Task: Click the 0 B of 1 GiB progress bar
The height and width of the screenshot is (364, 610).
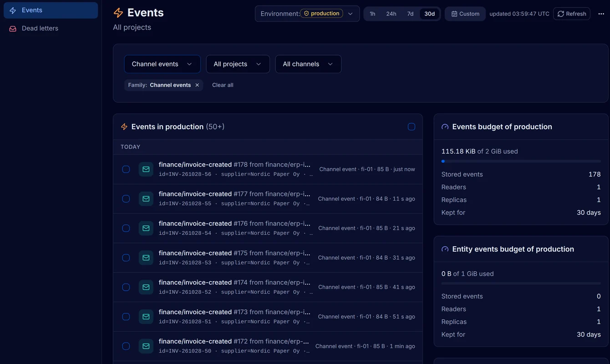Action: click(x=521, y=283)
